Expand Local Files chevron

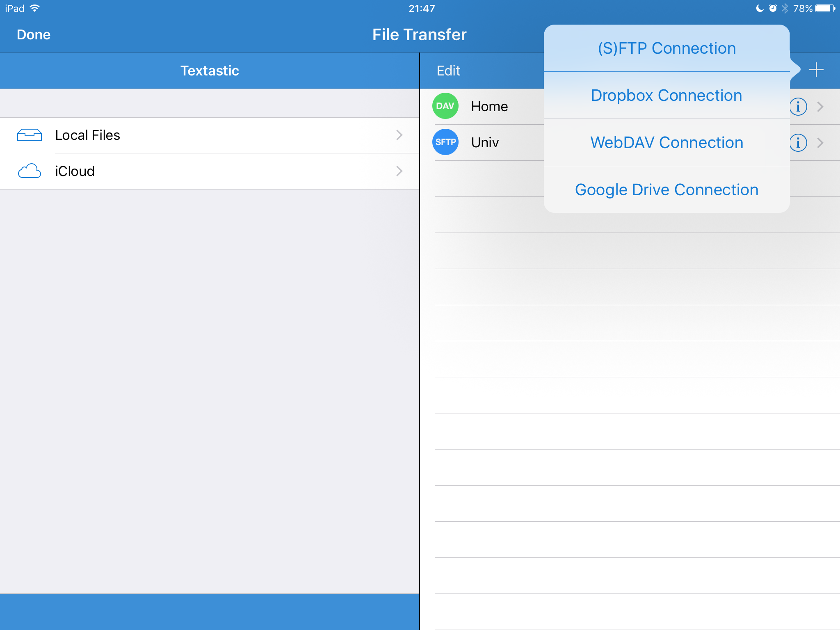coord(399,135)
